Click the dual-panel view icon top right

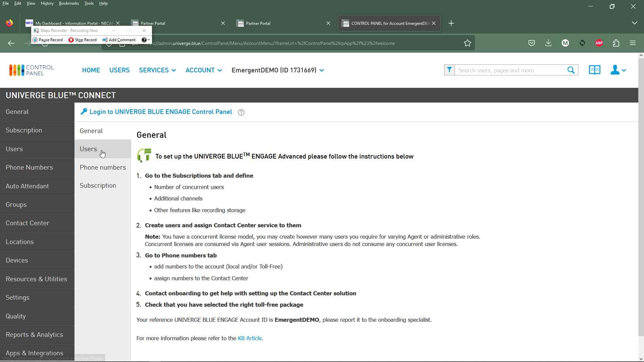click(x=595, y=70)
